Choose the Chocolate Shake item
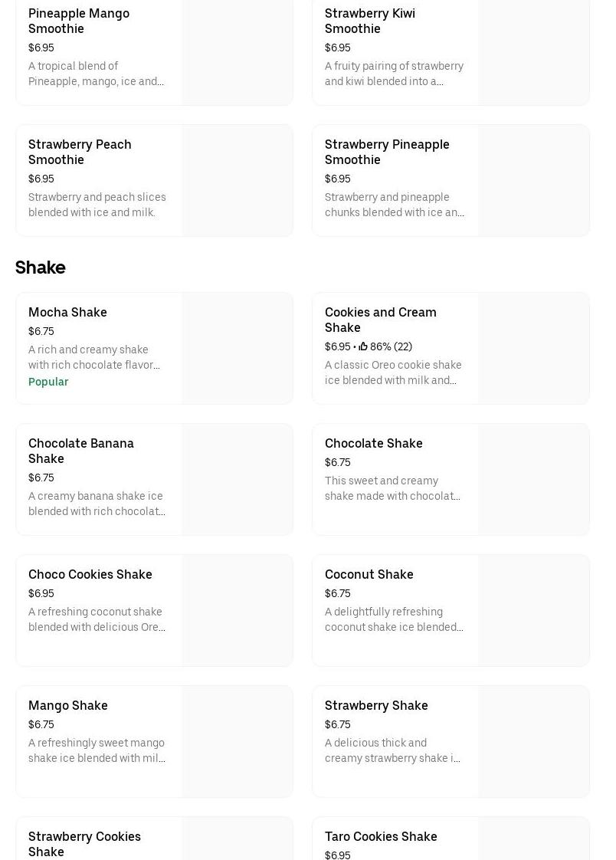Viewport: 616px width, 860px height. click(x=373, y=443)
